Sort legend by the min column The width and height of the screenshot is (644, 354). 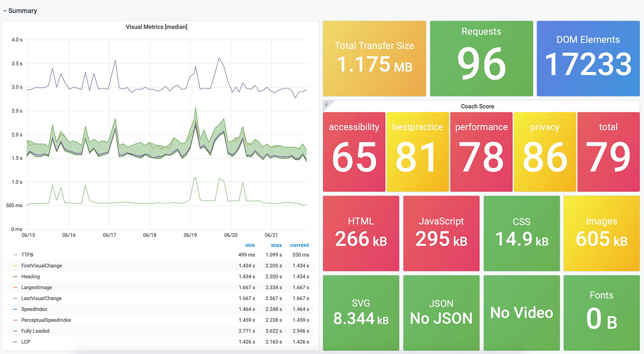(x=250, y=245)
